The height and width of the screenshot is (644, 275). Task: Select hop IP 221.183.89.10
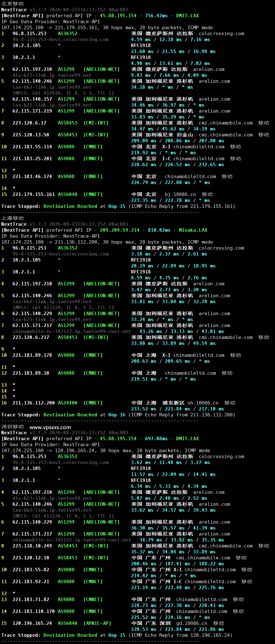coord(31,373)
